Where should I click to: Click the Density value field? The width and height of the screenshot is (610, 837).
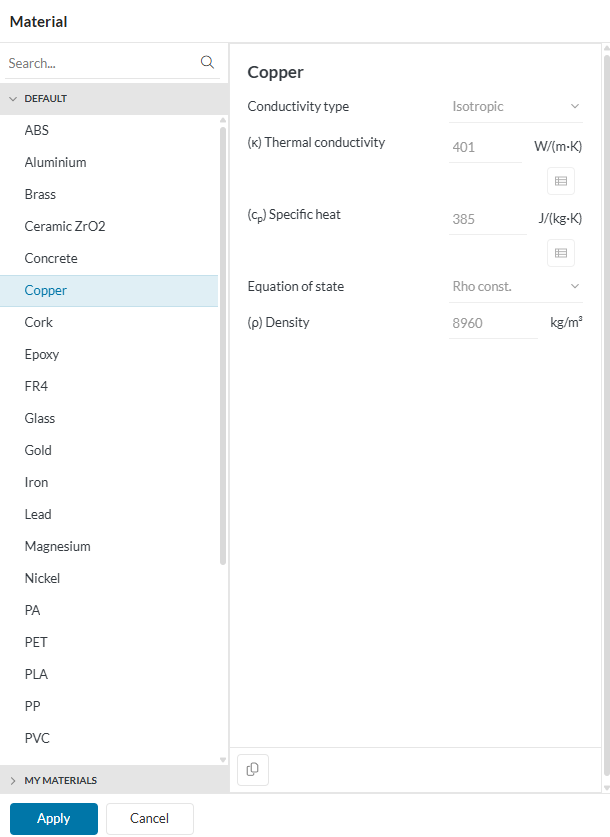click(x=493, y=323)
